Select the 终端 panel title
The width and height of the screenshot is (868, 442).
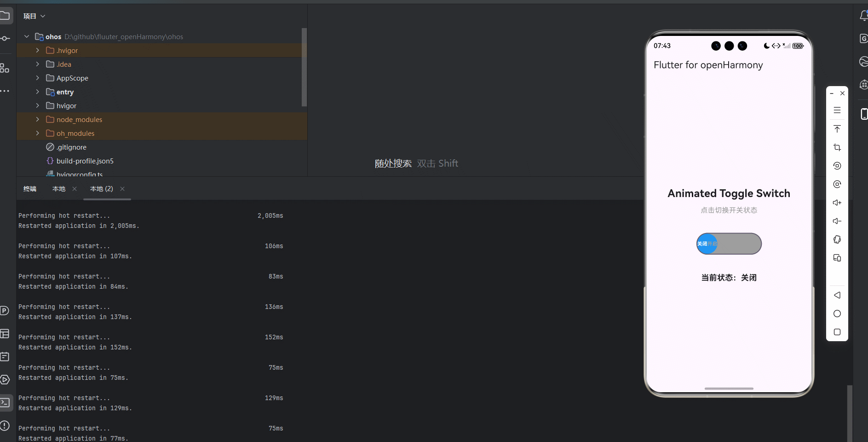pyautogui.click(x=30, y=189)
